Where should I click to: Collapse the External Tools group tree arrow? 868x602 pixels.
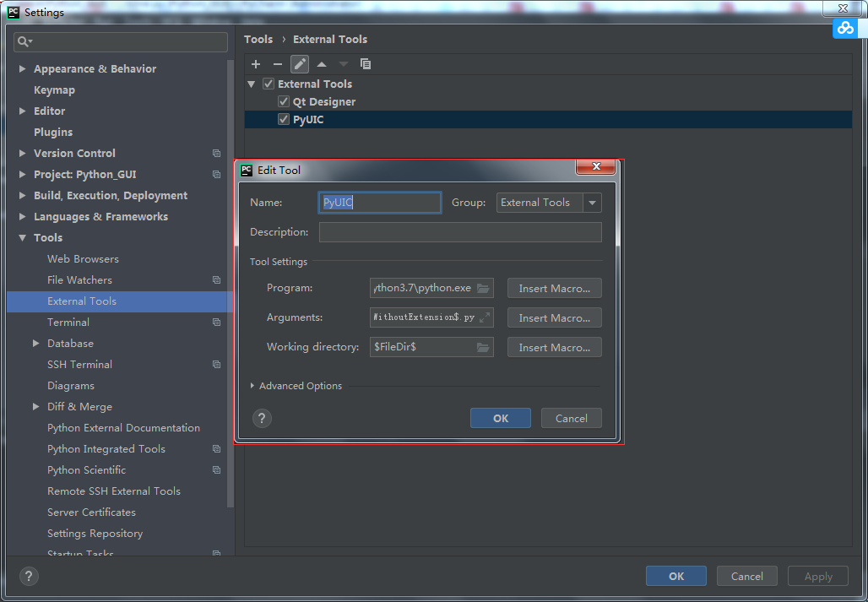(252, 84)
